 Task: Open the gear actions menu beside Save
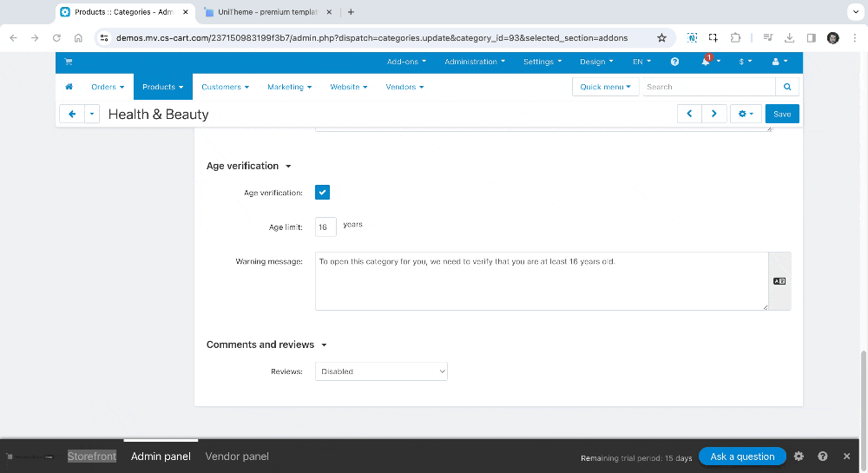(x=746, y=114)
